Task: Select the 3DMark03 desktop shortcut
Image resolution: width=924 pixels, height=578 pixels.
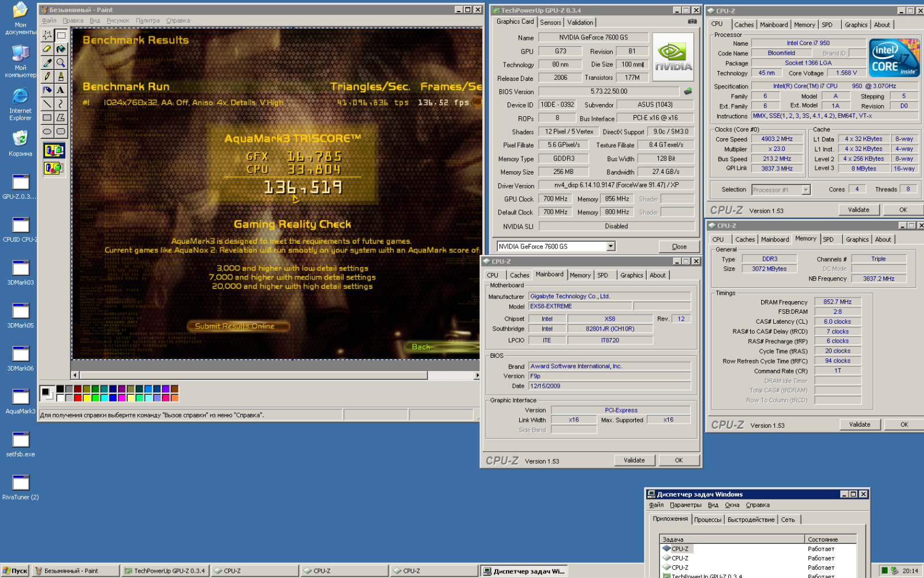Action: tap(20, 273)
